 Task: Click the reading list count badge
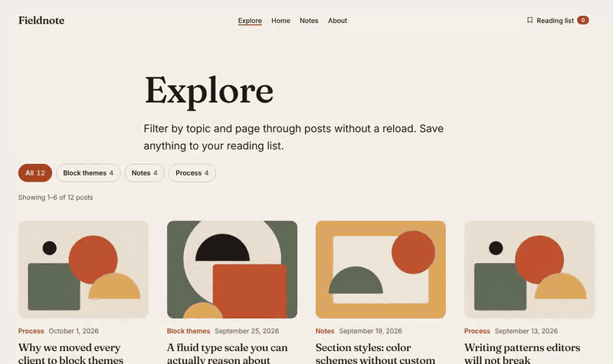583,21
